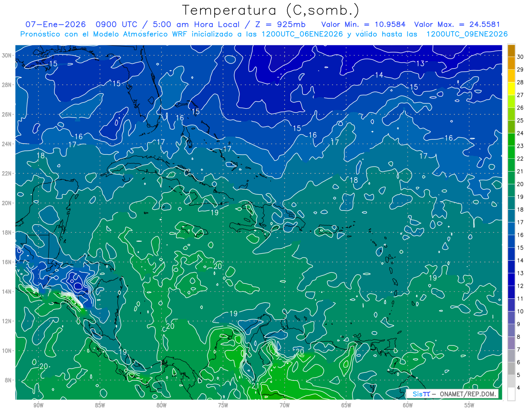
Task: Click the color scale value "10"
Action: [x=520, y=311]
